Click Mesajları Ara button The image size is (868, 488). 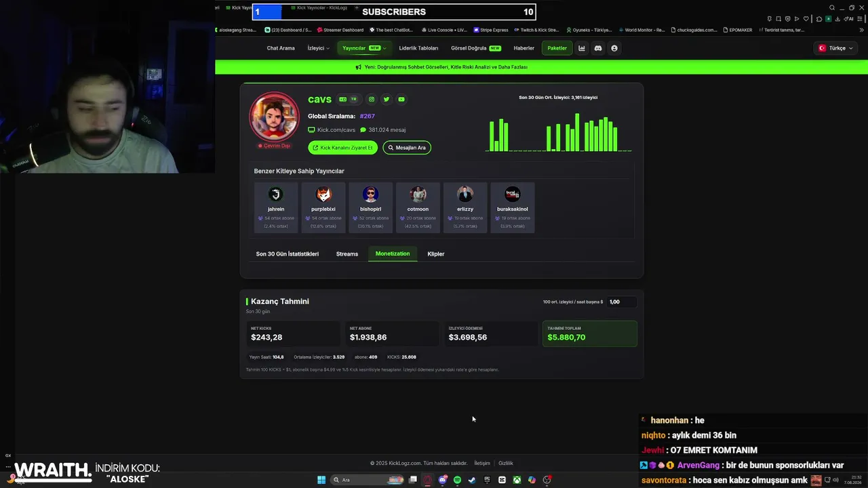[407, 148]
